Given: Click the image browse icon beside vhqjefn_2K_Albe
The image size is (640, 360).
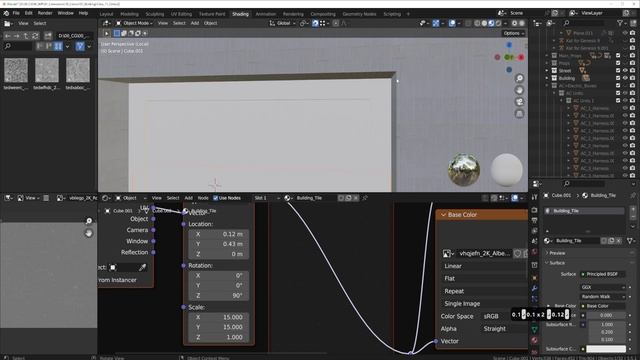Looking at the screenshot, I should click(x=448, y=254).
